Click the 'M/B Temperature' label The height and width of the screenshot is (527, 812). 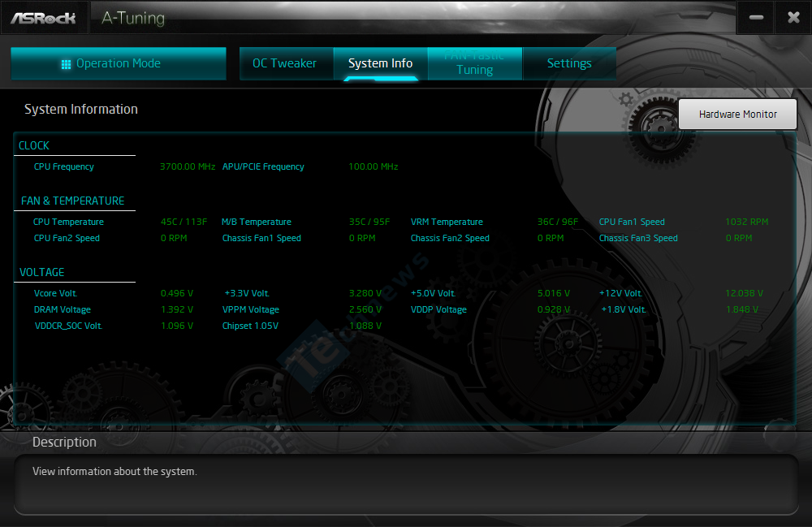(257, 222)
